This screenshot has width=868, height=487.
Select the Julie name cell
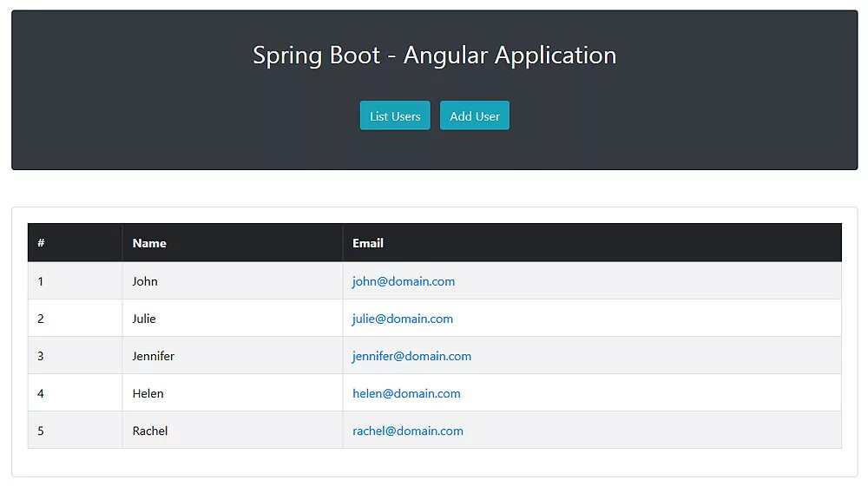pyautogui.click(x=144, y=319)
